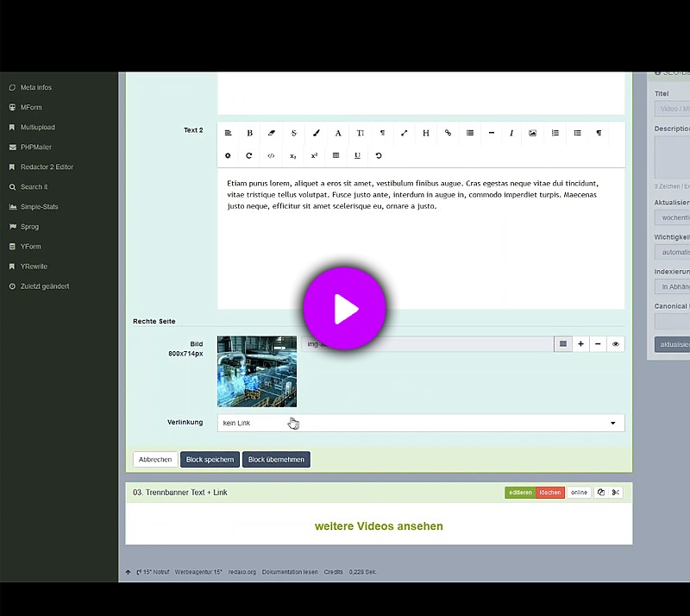Select Redactor 2 Editor in sidebar
Viewport: 690px width, 616px height.
pyautogui.click(x=47, y=167)
